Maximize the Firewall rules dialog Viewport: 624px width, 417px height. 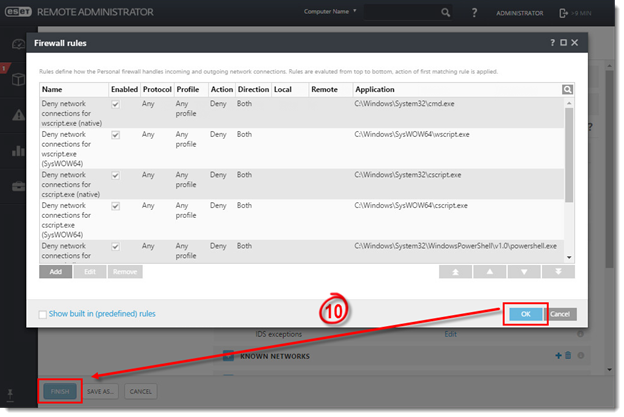tap(564, 43)
